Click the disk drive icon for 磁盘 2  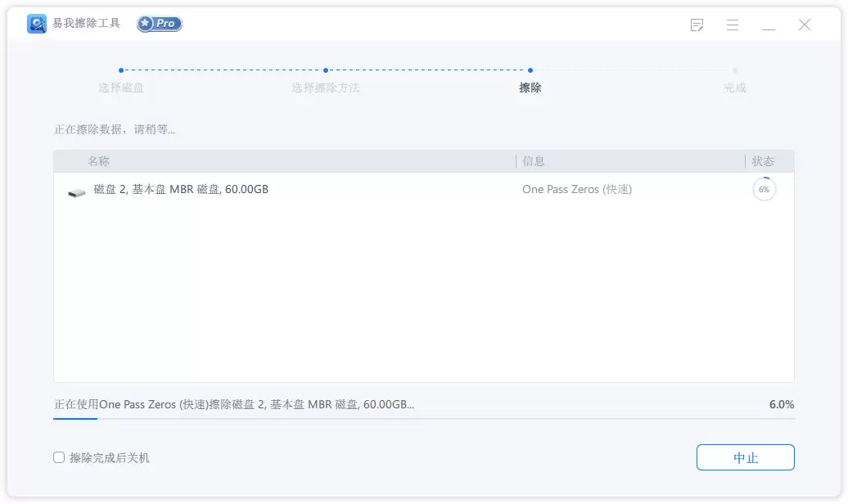(x=77, y=192)
